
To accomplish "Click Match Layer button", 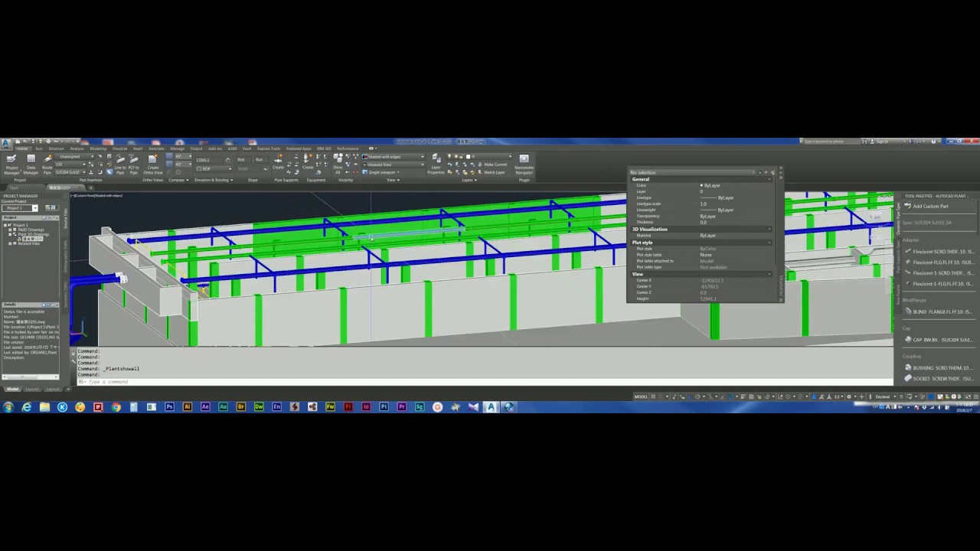I will tap(491, 172).
